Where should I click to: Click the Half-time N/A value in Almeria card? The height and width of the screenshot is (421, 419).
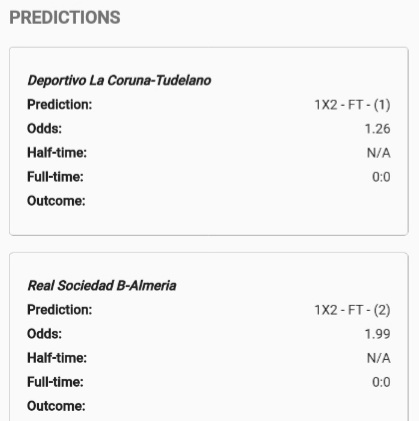379,358
